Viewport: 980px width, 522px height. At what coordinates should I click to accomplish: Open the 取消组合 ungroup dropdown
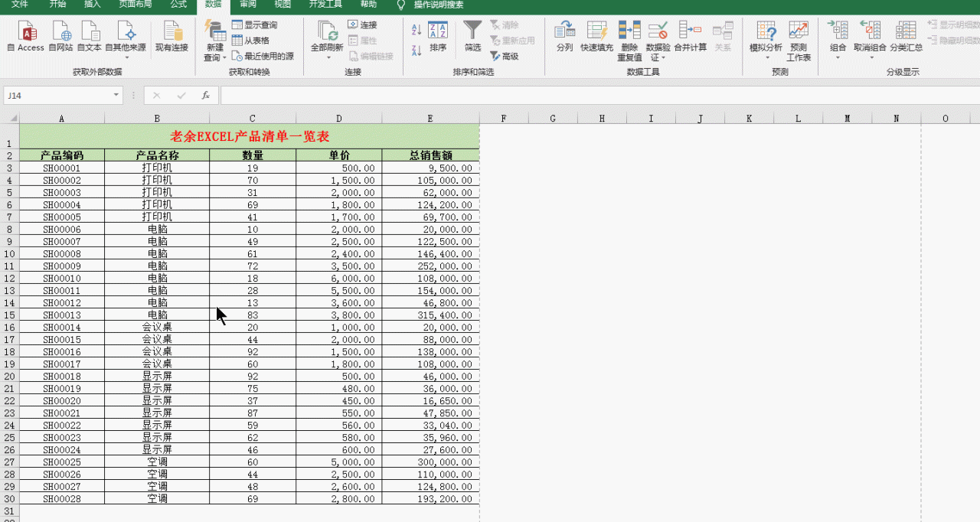click(x=870, y=41)
